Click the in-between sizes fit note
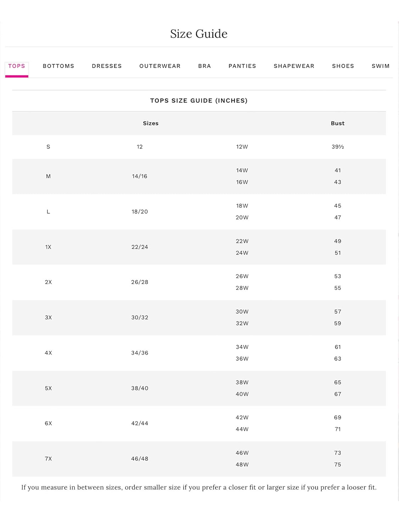 click(199, 488)
